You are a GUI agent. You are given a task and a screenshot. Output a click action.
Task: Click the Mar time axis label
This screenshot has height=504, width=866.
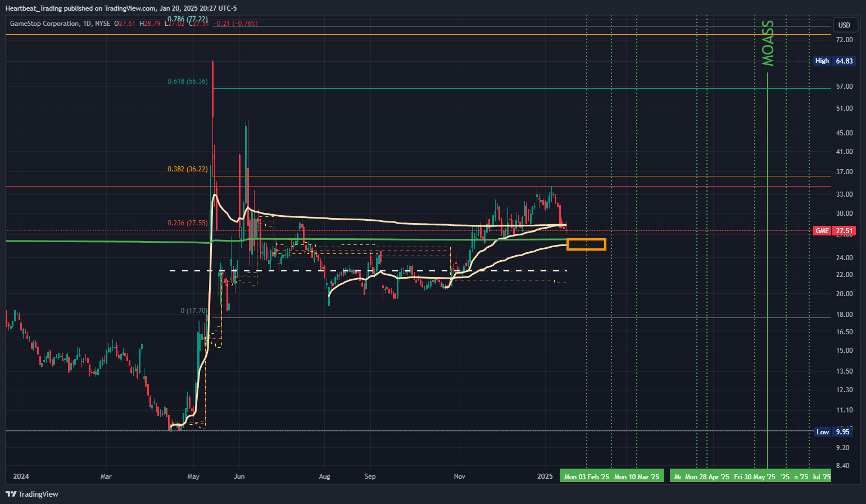point(106,476)
